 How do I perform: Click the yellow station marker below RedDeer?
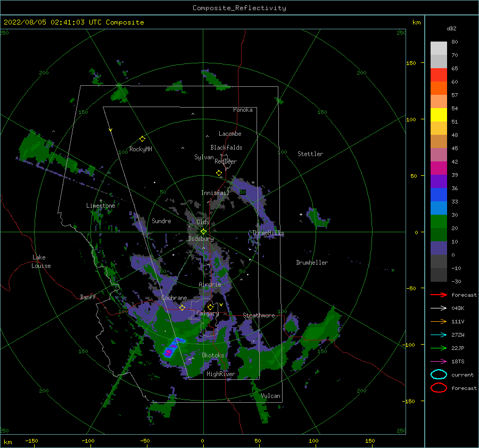219,173
